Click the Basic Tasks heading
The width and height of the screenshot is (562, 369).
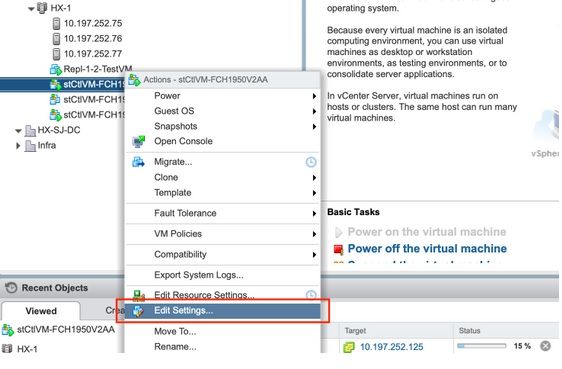pyautogui.click(x=353, y=212)
